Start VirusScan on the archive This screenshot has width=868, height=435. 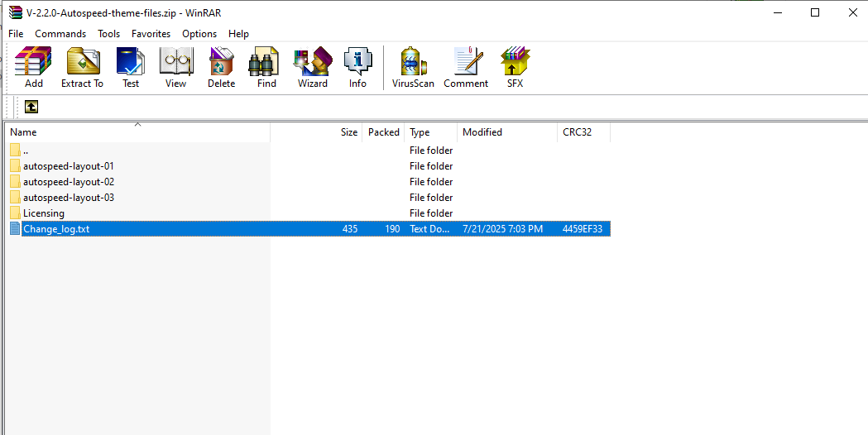413,67
